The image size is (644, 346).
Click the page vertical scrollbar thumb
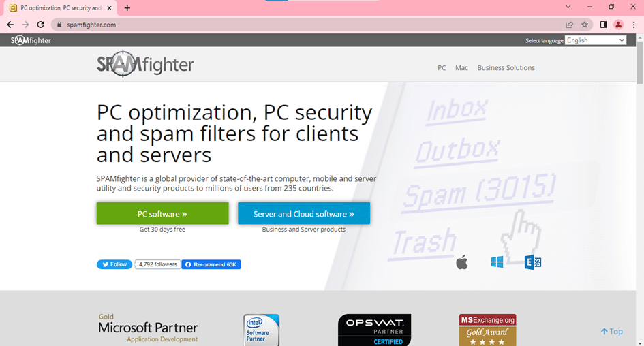(640, 63)
